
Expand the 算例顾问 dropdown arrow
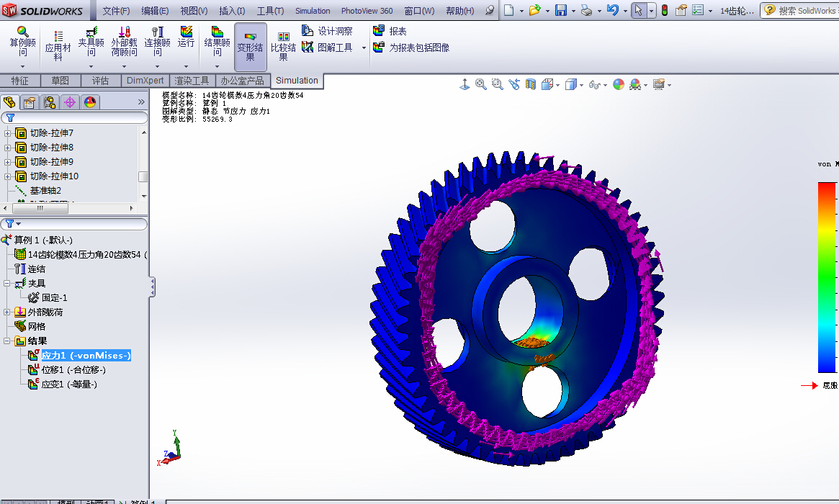(22, 66)
